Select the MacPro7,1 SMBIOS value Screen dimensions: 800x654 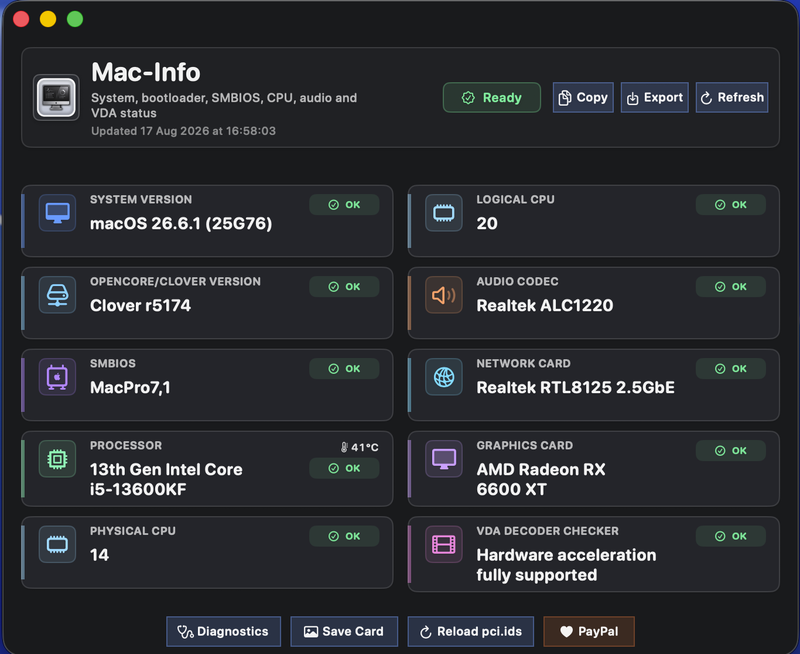pos(130,388)
